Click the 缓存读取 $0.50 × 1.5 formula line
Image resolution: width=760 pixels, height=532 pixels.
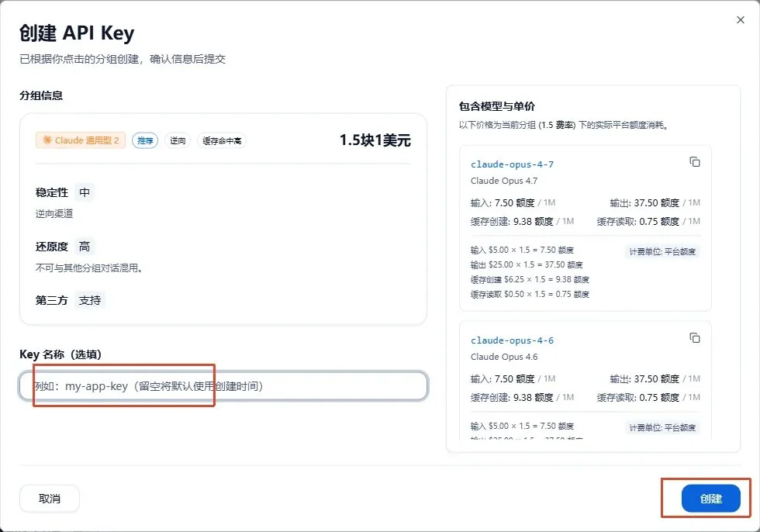click(530, 294)
